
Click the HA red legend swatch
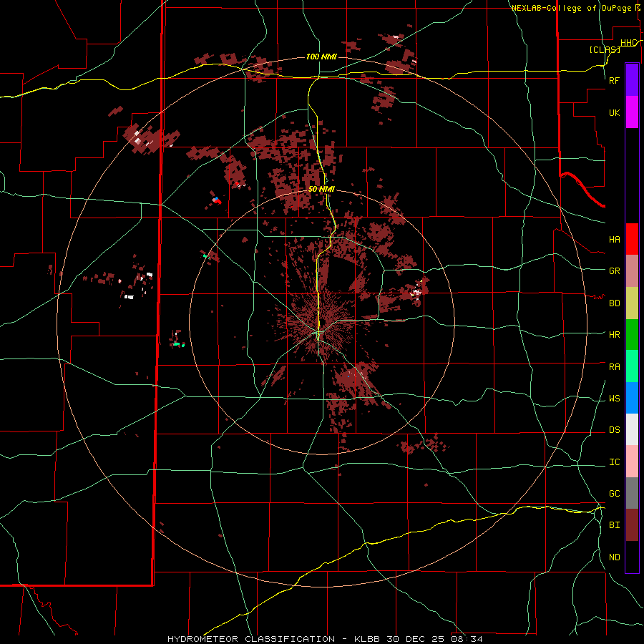coord(632,239)
